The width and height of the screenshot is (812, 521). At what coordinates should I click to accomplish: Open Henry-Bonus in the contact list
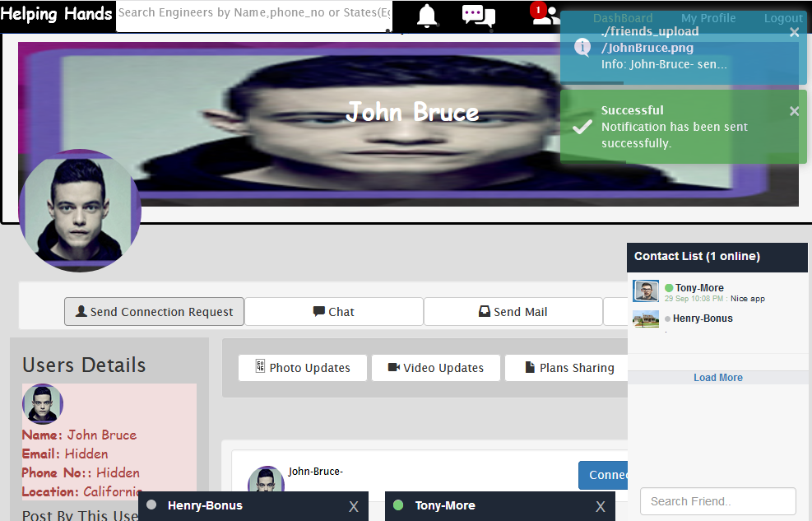click(703, 319)
